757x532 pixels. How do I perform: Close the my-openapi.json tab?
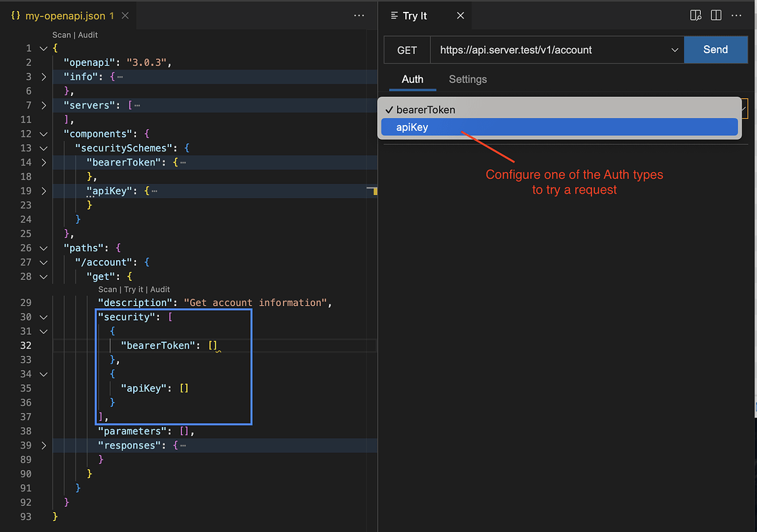125,16
